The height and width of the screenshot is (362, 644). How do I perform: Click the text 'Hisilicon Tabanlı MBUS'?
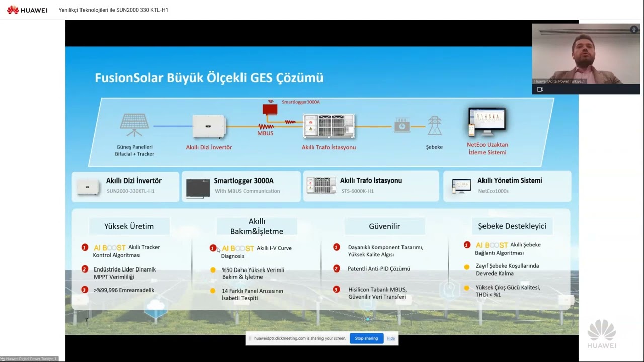click(x=377, y=290)
